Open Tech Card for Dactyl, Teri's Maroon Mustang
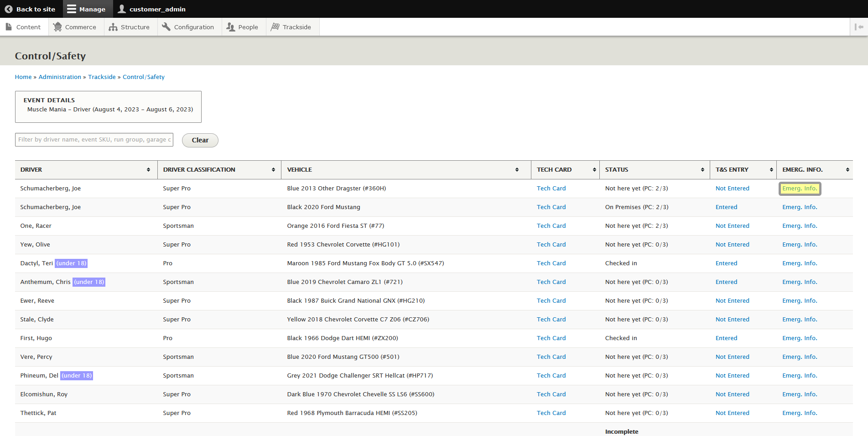Image resolution: width=868 pixels, height=436 pixels. pyautogui.click(x=551, y=263)
